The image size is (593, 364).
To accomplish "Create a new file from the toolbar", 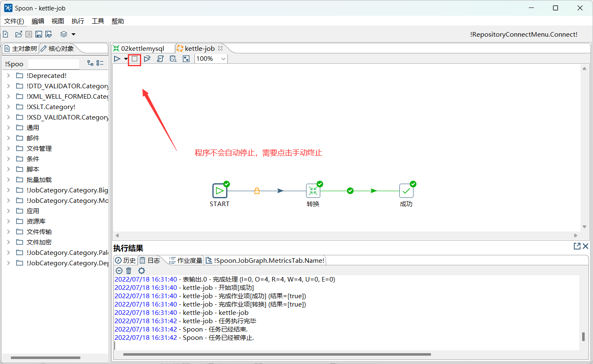I will click(x=5, y=34).
